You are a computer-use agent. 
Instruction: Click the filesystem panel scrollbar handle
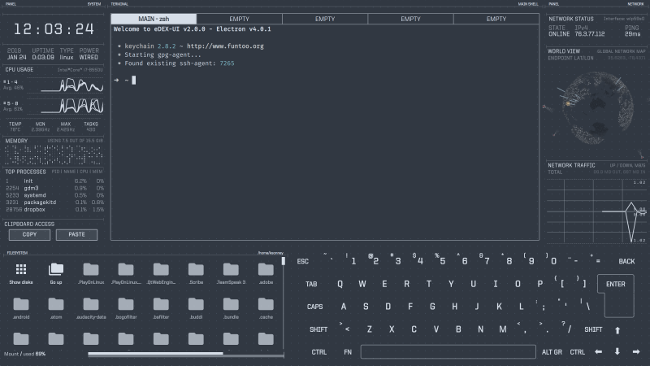283,261
